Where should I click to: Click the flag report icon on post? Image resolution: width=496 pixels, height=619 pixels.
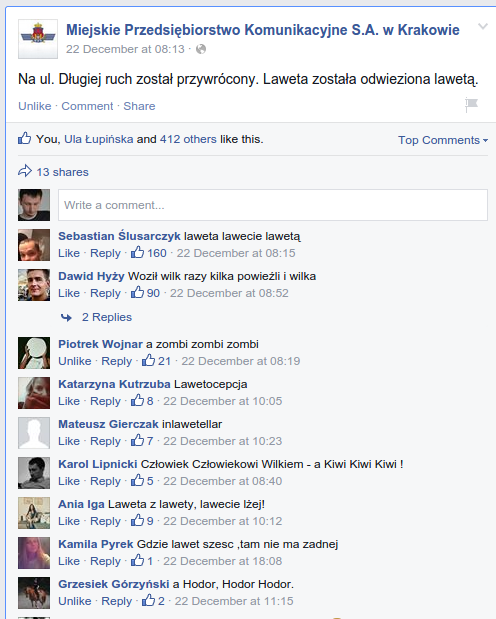[x=471, y=105]
